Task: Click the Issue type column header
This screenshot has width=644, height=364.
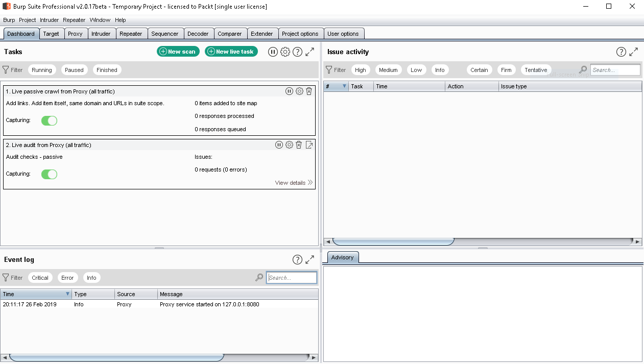Action: coord(570,87)
